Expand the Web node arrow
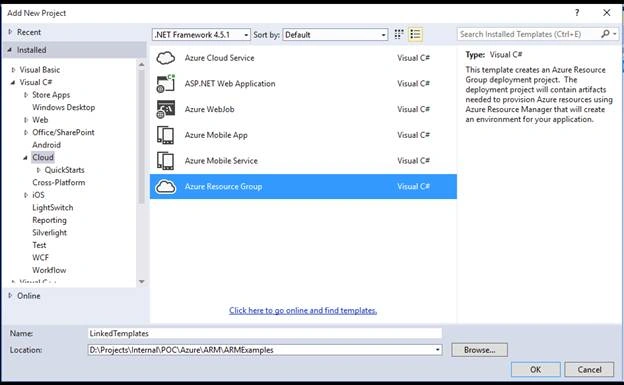 point(26,120)
